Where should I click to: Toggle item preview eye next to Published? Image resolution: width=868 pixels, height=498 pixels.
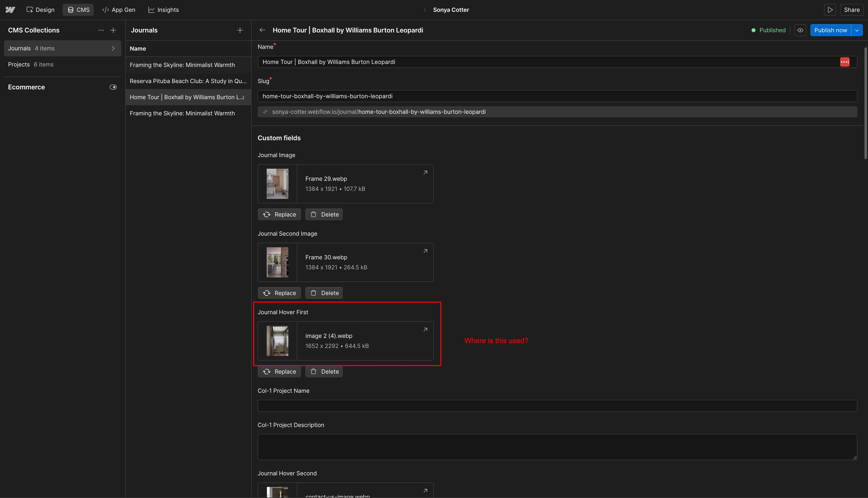point(800,30)
